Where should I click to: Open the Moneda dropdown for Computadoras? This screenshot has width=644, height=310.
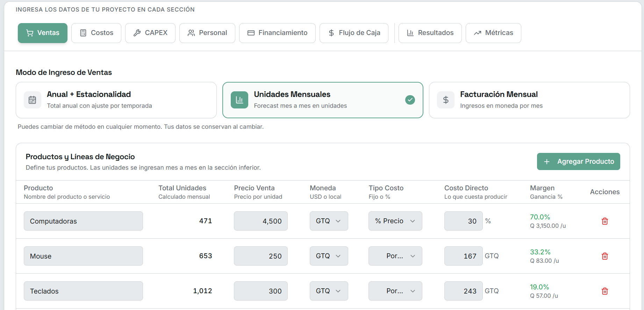coord(329,221)
